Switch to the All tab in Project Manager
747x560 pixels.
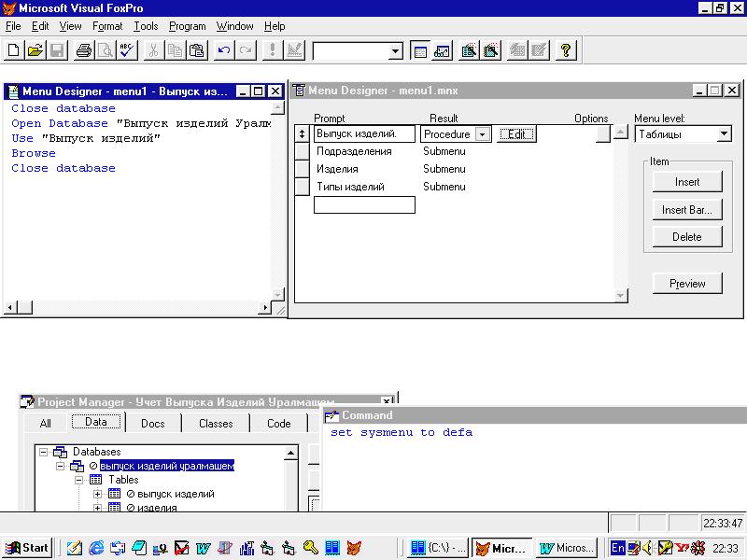click(x=45, y=424)
